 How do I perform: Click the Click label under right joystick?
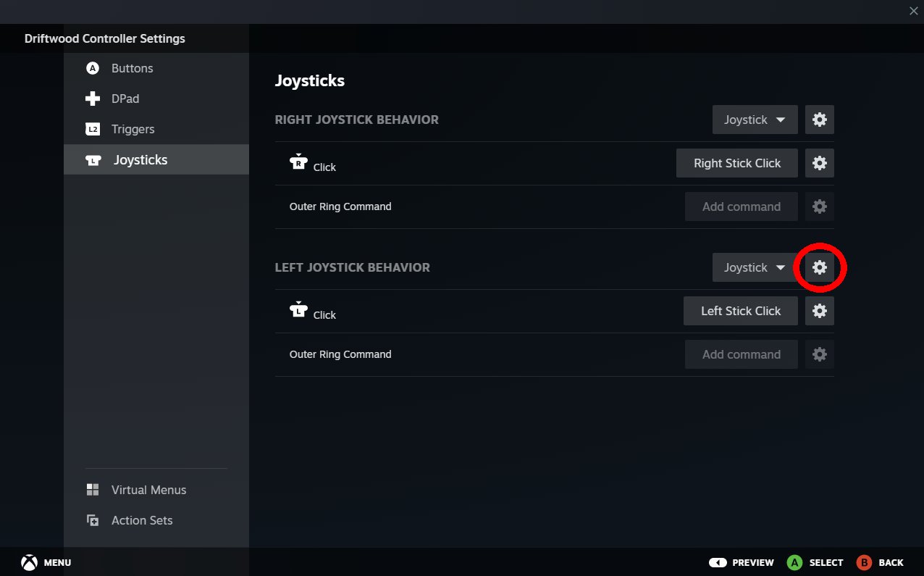(x=324, y=167)
